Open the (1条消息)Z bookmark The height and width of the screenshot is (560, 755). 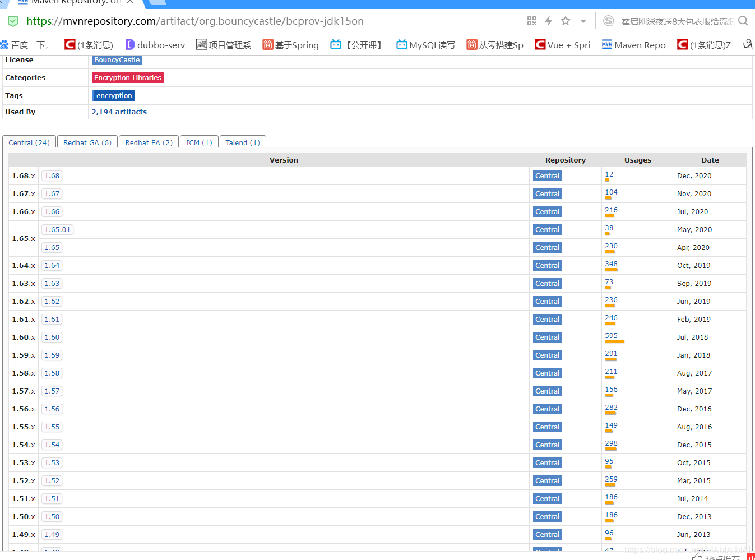point(704,45)
